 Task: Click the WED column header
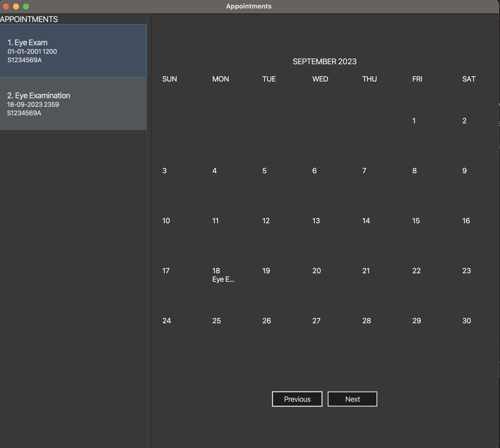pos(320,79)
